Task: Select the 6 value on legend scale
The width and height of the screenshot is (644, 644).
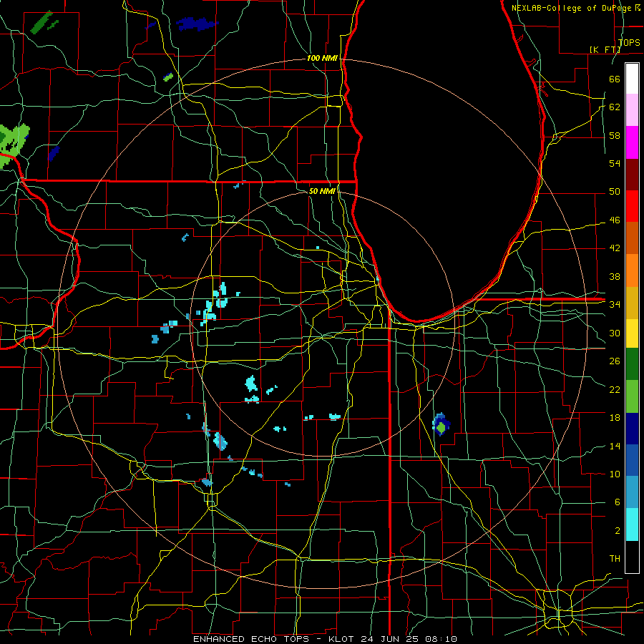Action: pyautogui.click(x=617, y=502)
